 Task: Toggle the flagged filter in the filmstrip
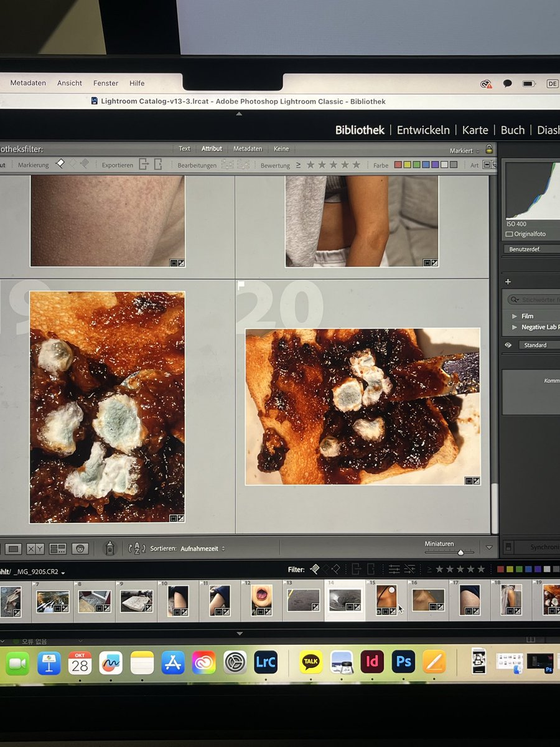point(314,569)
